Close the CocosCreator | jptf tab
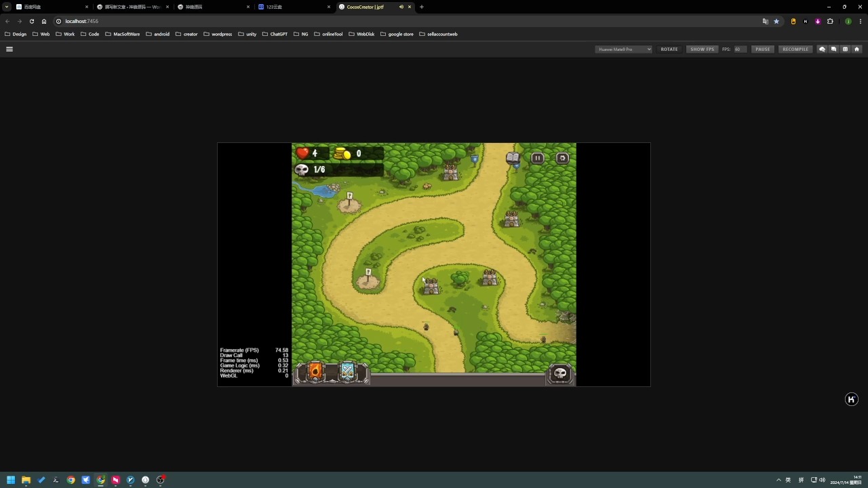 (410, 7)
